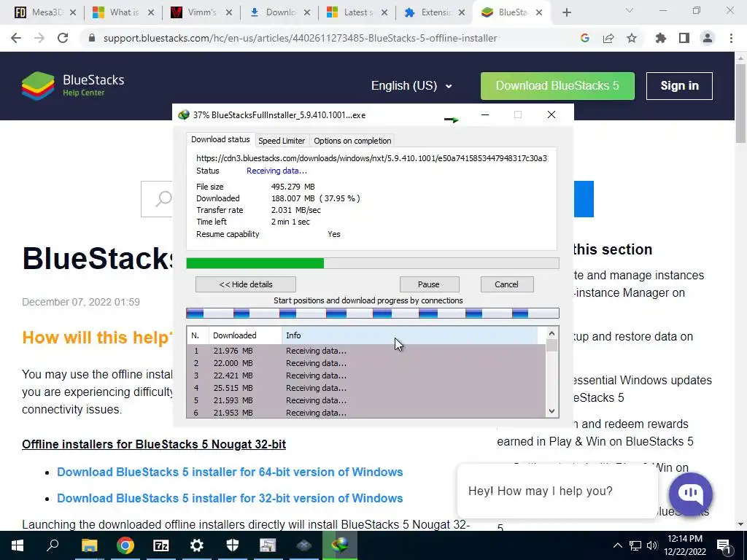Open the 32-bit Windows installer link

(230, 498)
